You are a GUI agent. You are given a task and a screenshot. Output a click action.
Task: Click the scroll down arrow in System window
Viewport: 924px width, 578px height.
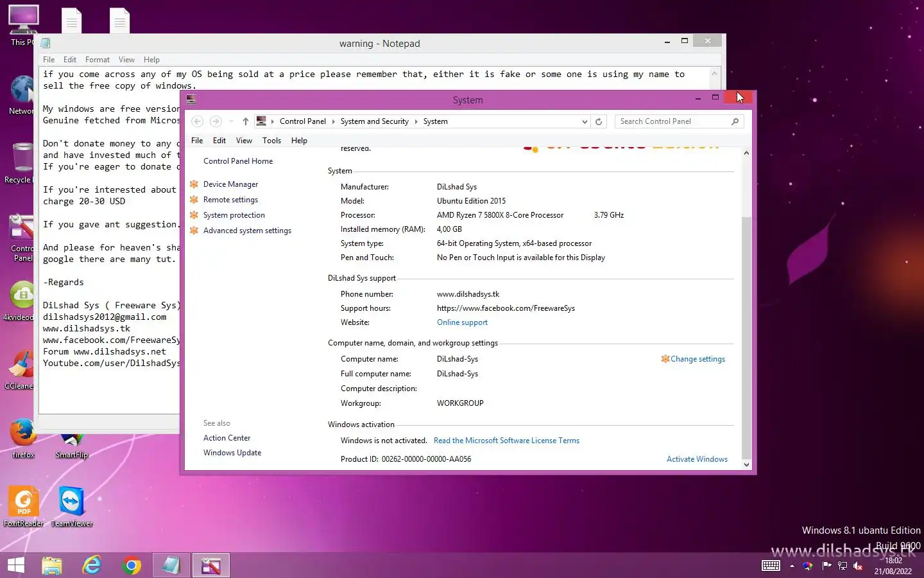(x=746, y=464)
